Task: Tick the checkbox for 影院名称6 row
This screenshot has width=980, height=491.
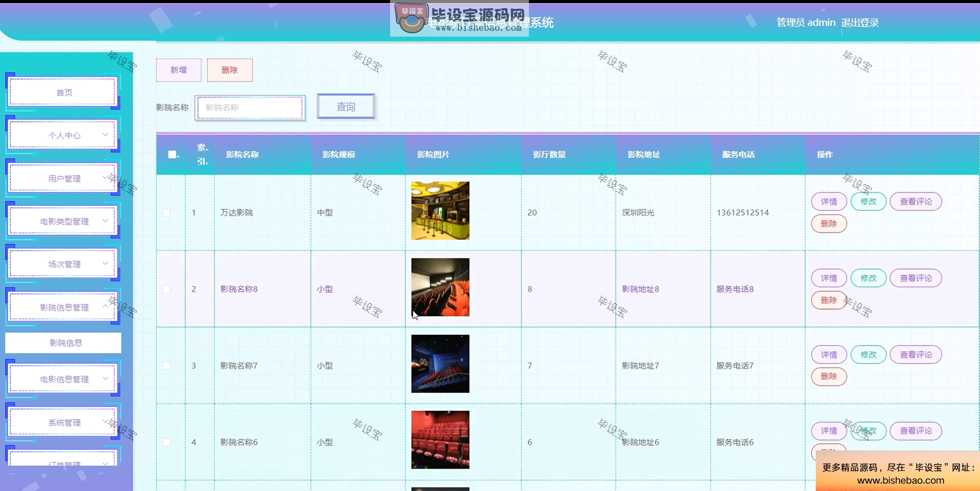Action: coord(166,442)
